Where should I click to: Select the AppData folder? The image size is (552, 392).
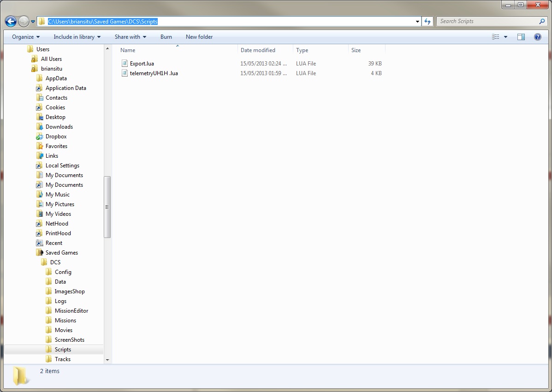56,78
